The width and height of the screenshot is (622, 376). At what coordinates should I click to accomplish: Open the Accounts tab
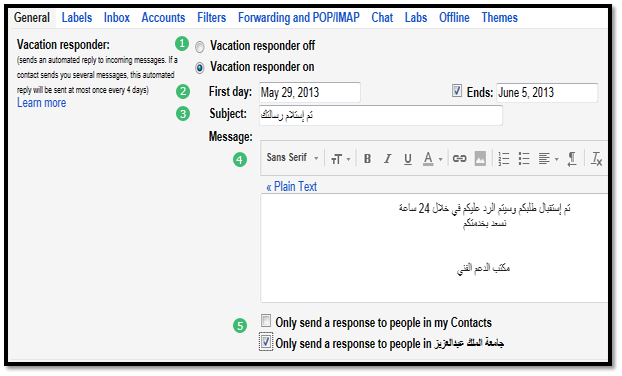163,17
